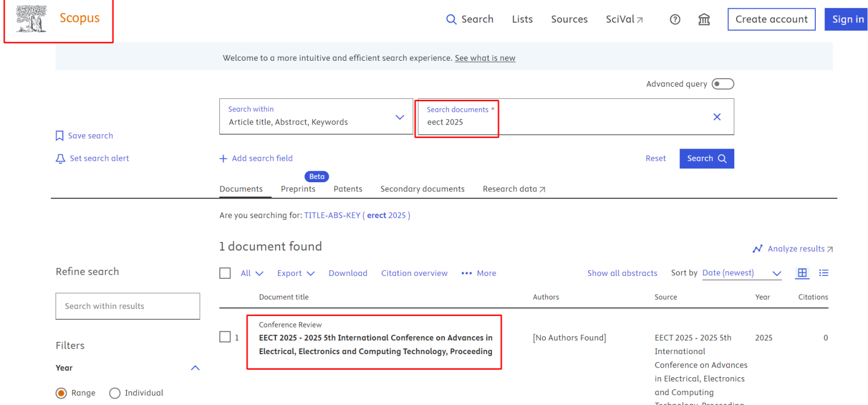Open the Research data tab

coord(514,189)
